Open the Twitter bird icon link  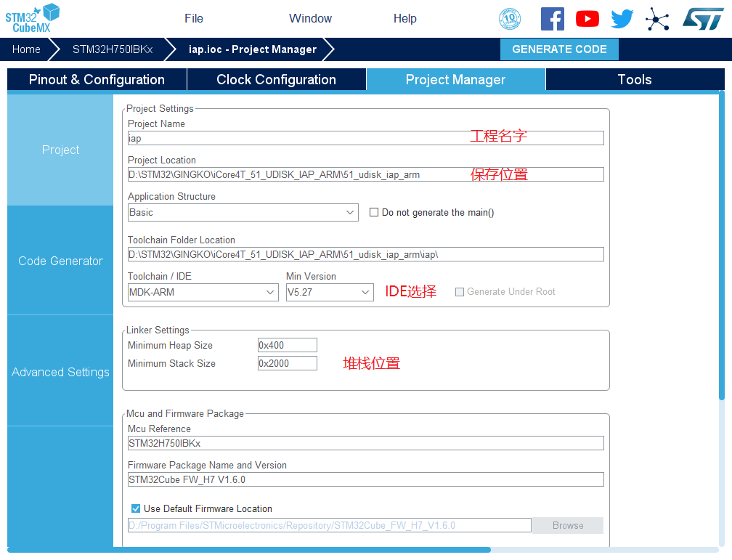[622, 19]
